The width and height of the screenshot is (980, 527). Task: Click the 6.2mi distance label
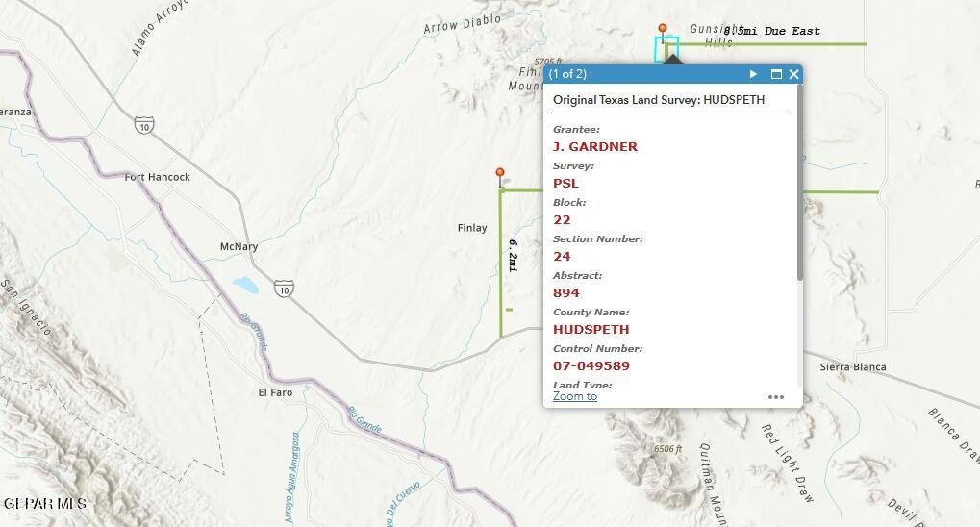[x=513, y=256]
